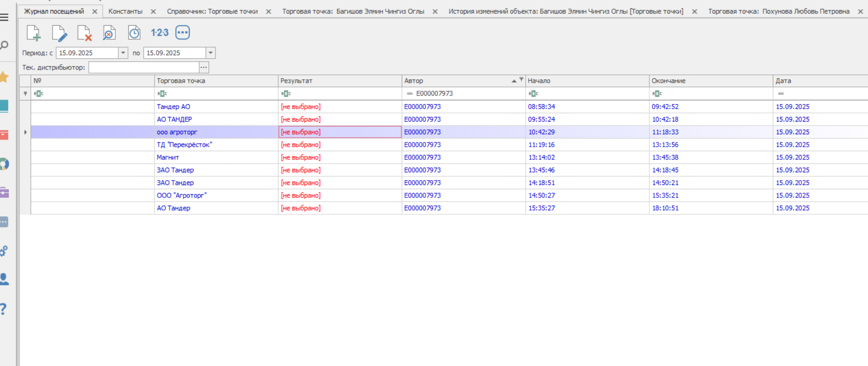Open period end date dropdown
The height and width of the screenshot is (366, 868).
[x=210, y=53]
